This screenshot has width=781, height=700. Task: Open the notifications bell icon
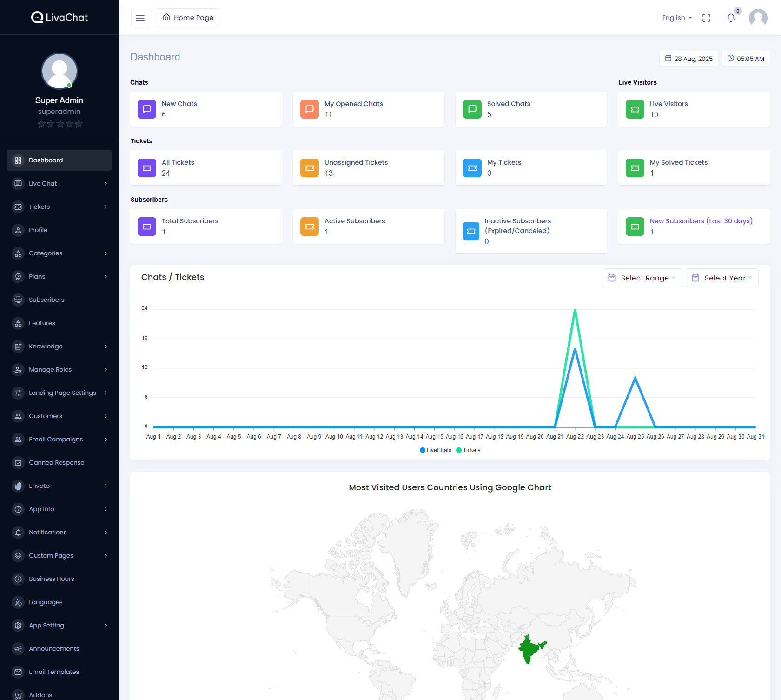pyautogui.click(x=731, y=18)
